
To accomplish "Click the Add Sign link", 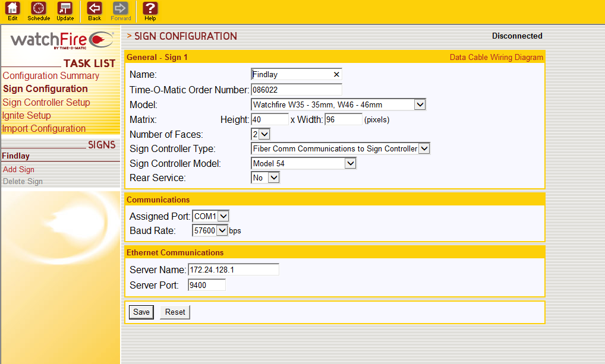I will coord(18,169).
